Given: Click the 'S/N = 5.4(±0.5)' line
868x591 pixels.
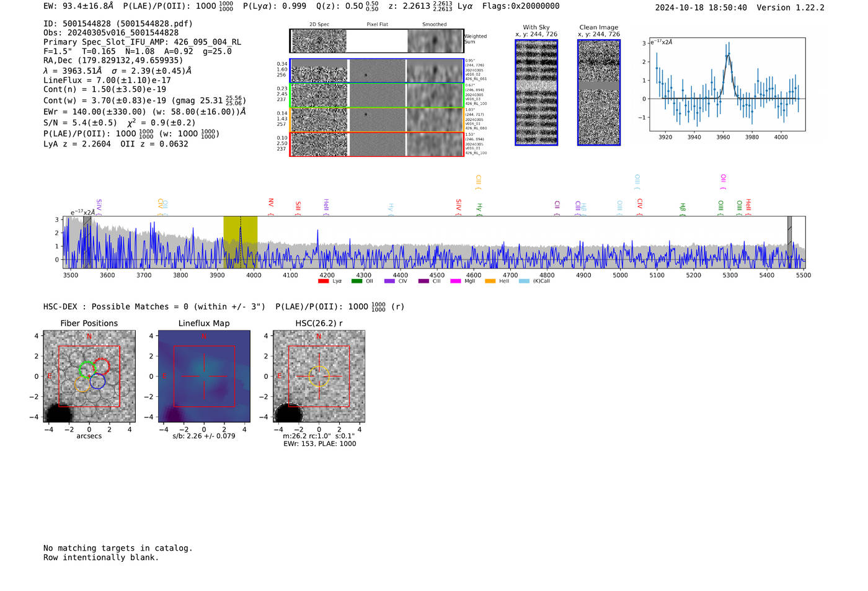Looking at the screenshot, I should 120,123.
